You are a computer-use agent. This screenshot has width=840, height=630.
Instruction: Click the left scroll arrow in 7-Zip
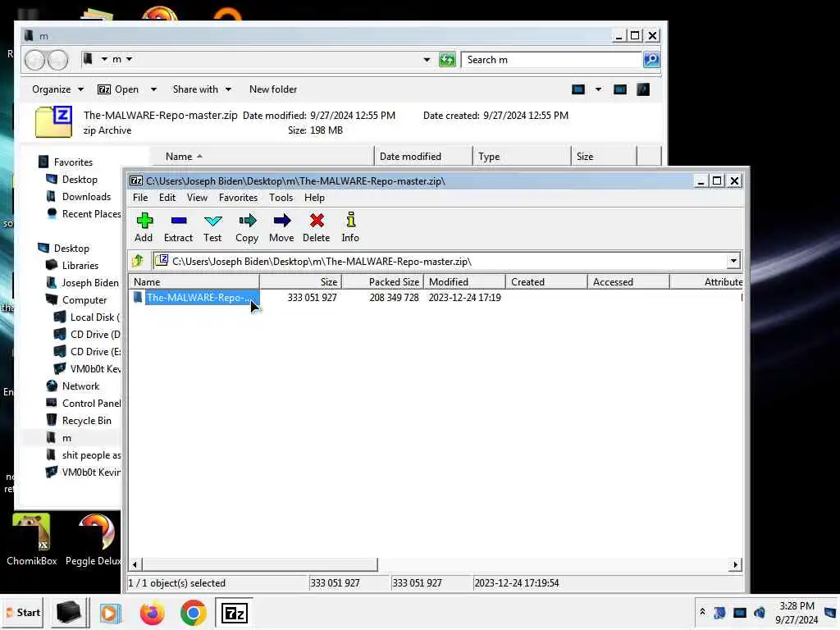(x=135, y=564)
